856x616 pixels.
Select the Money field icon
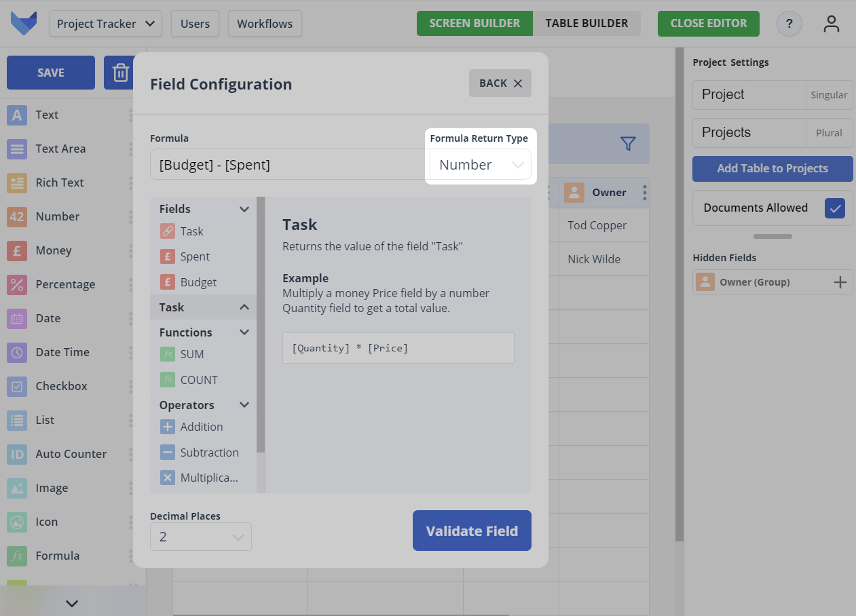coord(17,250)
